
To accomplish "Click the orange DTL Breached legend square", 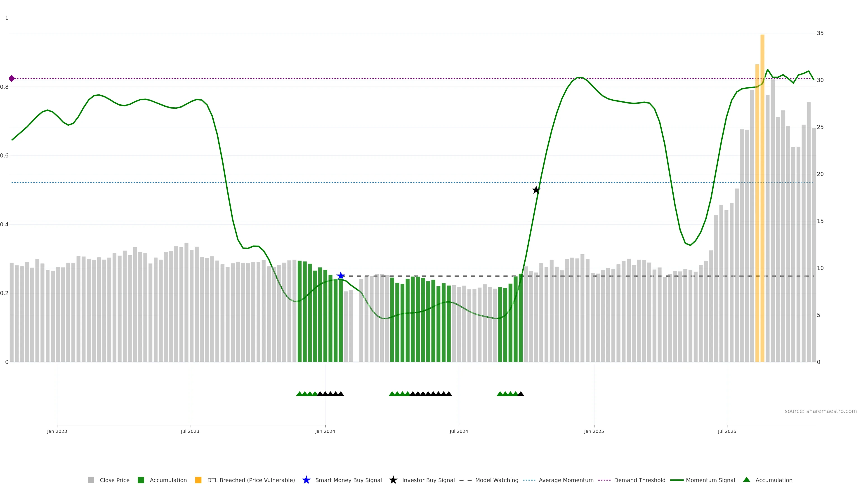I will pos(198,480).
